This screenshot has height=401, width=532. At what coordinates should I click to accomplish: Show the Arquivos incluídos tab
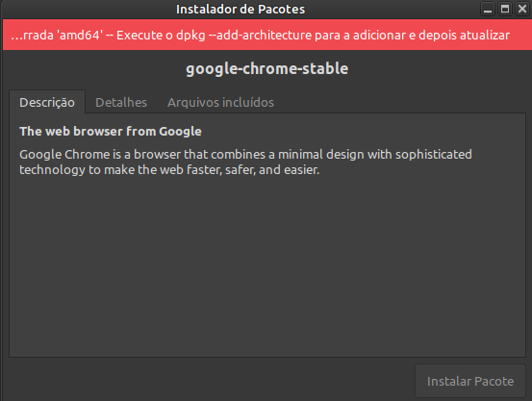(x=220, y=102)
